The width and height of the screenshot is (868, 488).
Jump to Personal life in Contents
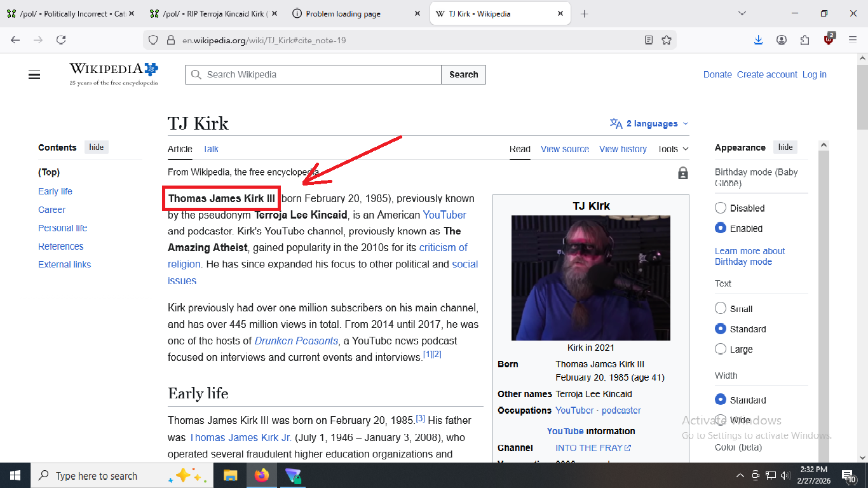click(x=63, y=228)
